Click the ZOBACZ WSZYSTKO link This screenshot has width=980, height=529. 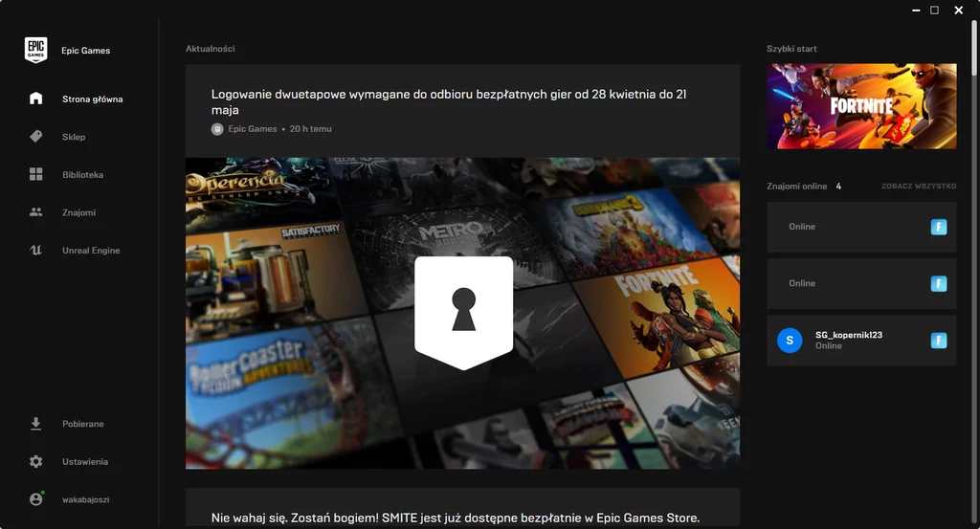pos(918,187)
